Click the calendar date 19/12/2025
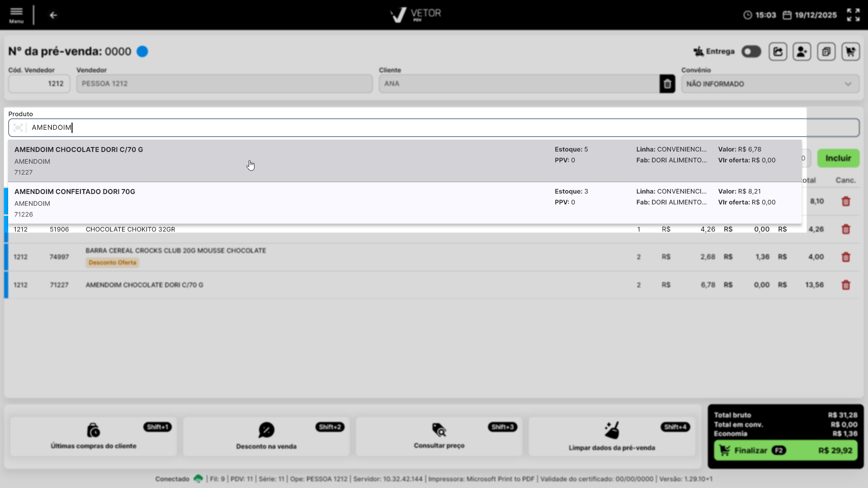Screen dimensions: 868x488 point(810,15)
